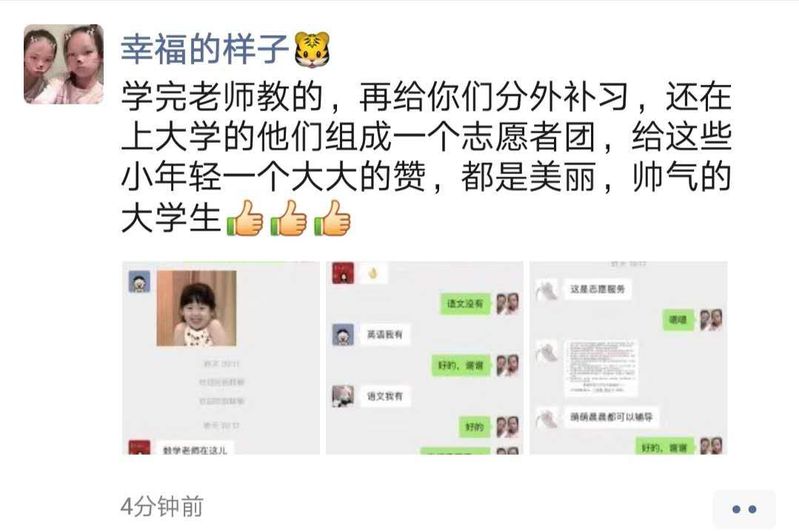Click the 语文我有 chat bubble
The image size is (799, 531).
click(x=385, y=396)
